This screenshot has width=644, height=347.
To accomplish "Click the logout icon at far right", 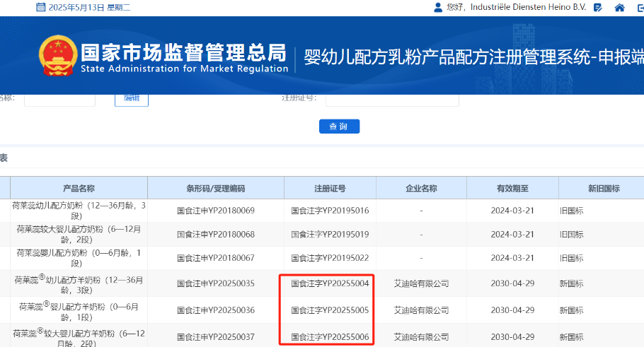I will point(640,8).
